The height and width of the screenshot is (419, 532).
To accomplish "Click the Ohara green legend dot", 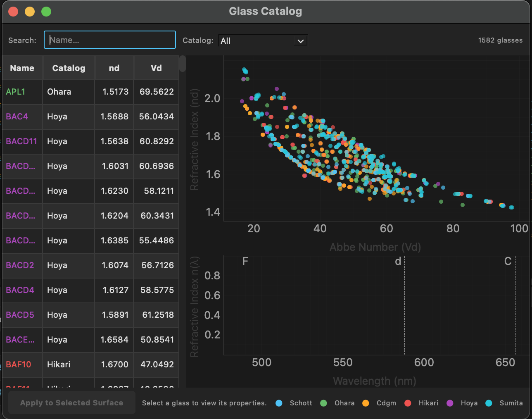I will click(x=324, y=403).
